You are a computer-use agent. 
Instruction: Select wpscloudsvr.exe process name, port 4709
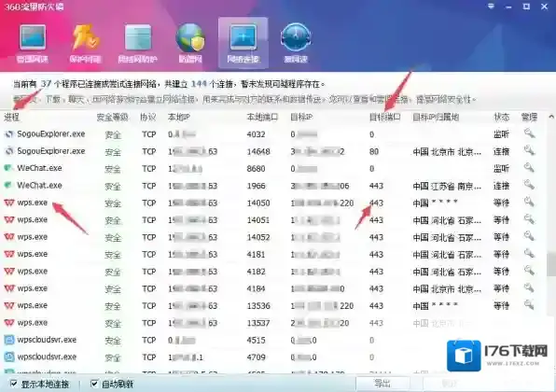pos(47,357)
